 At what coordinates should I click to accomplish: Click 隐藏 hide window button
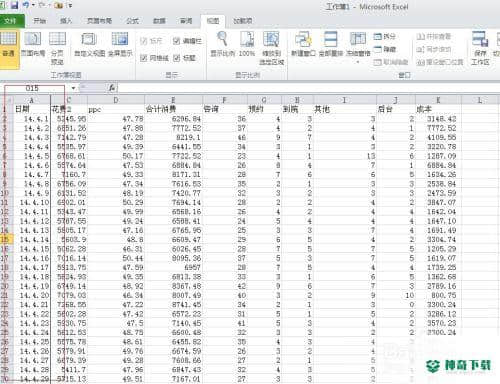[x=385, y=49]
